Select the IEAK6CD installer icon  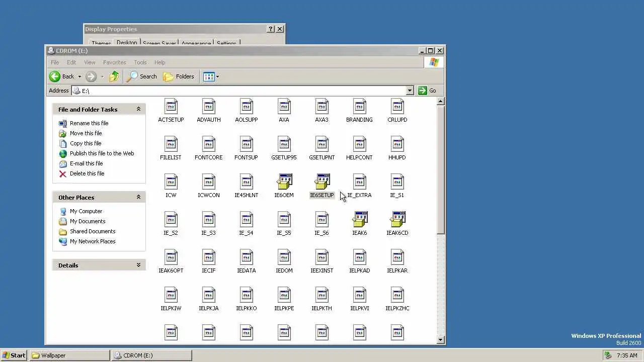pos(397,220)
